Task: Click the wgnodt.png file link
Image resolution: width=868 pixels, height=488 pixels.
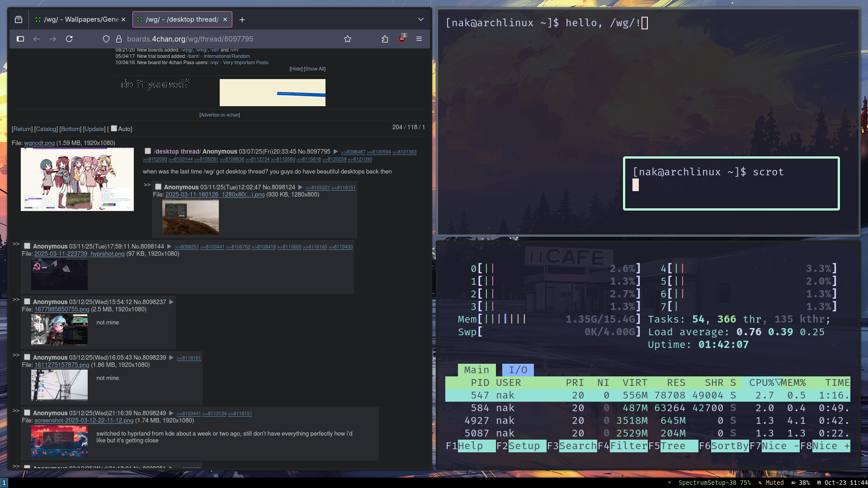Action: (39, 143)
